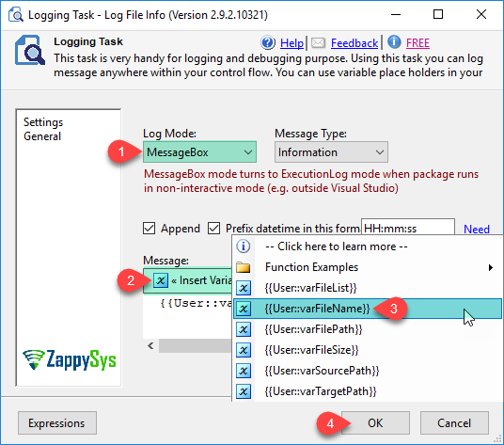Image resolution: width=504 pixels, height=445 pixels.
Task: Click the variable icon beside varFileName
Action: pyautogui.click(x=244, y=309)
